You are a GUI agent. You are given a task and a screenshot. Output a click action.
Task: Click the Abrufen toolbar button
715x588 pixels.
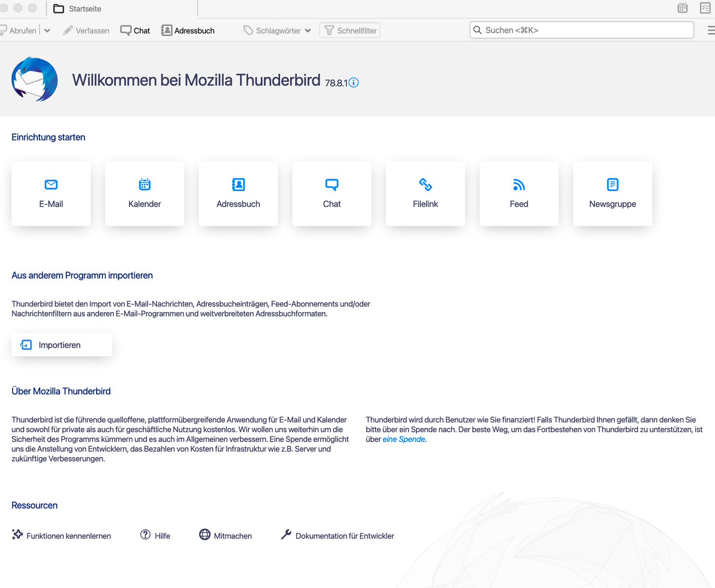pos(19,30)
